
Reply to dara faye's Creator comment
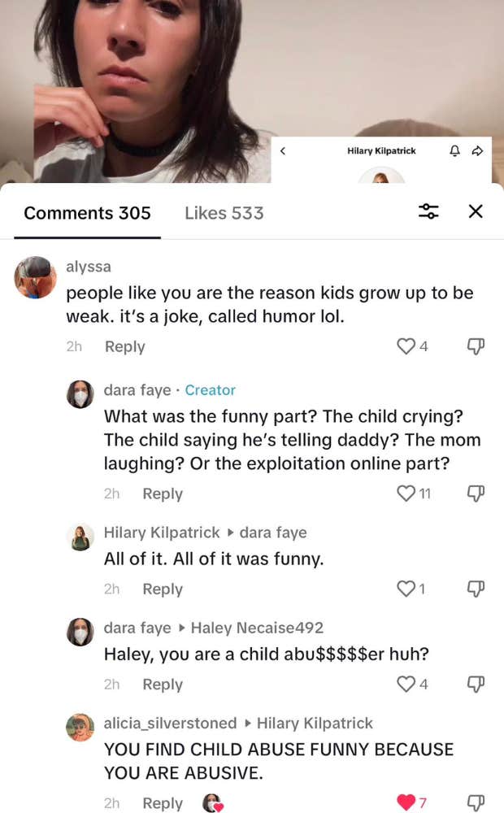pos(163,493)
